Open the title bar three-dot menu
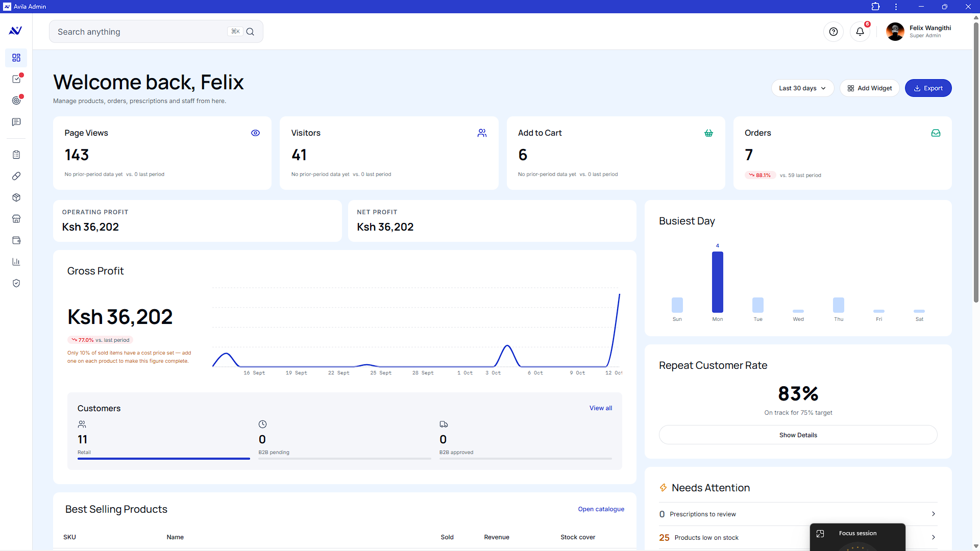Screen dimensions: 980x551 point(896,7)
